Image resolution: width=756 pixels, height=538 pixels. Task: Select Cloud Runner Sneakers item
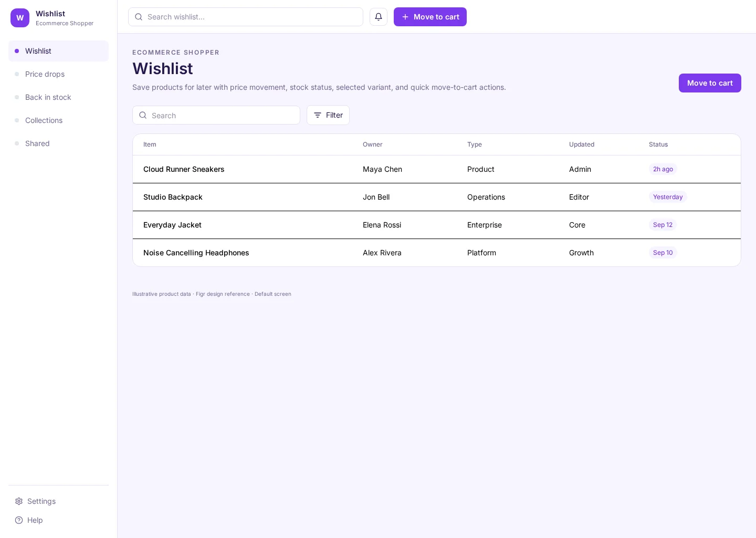[x=184, y=169]
